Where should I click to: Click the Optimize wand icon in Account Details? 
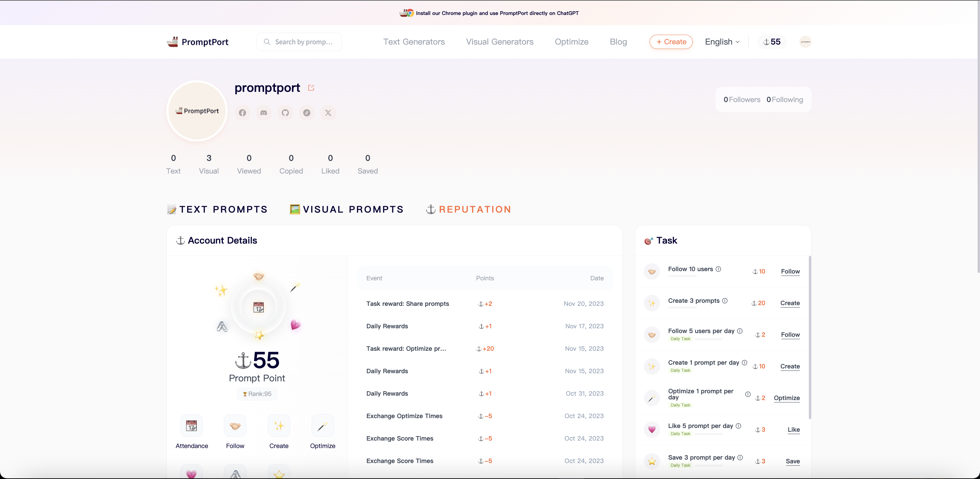(322, 425)
